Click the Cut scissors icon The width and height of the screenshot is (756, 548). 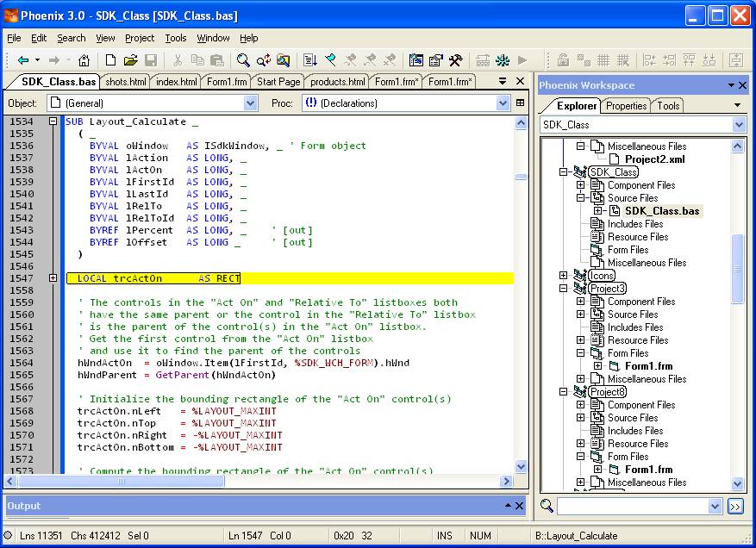click(x=178, y=60)
